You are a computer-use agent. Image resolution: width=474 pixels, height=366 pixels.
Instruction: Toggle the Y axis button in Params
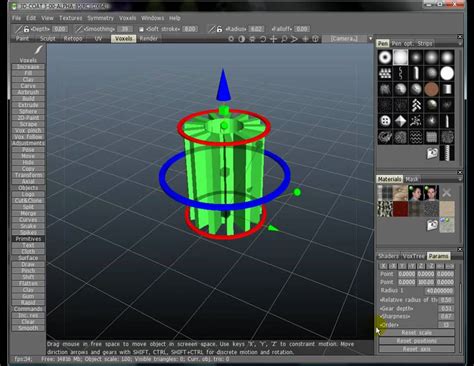[x=402, y=266]
